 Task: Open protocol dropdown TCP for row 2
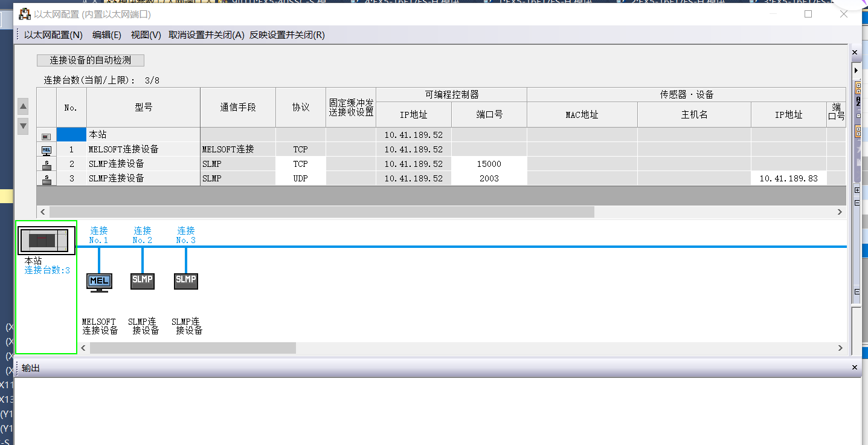pos(300,164)
